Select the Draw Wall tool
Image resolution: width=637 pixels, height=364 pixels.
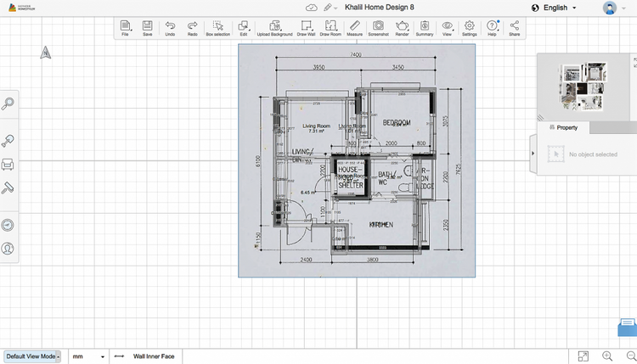[x=306, y=28]
